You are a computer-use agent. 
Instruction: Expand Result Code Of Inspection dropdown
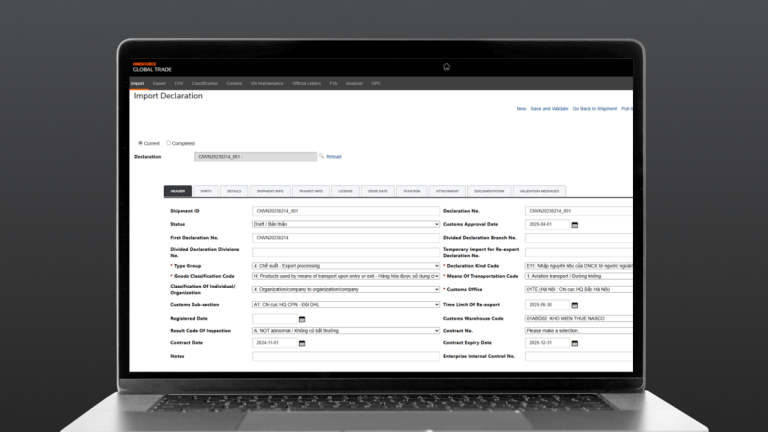click(x=345, y=330)
